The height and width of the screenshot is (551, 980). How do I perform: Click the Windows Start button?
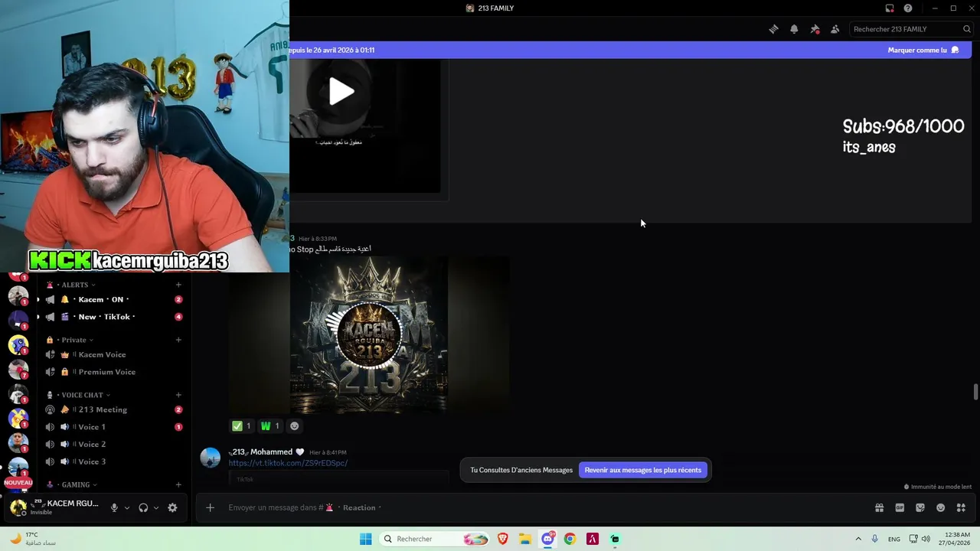click(366, 539)
